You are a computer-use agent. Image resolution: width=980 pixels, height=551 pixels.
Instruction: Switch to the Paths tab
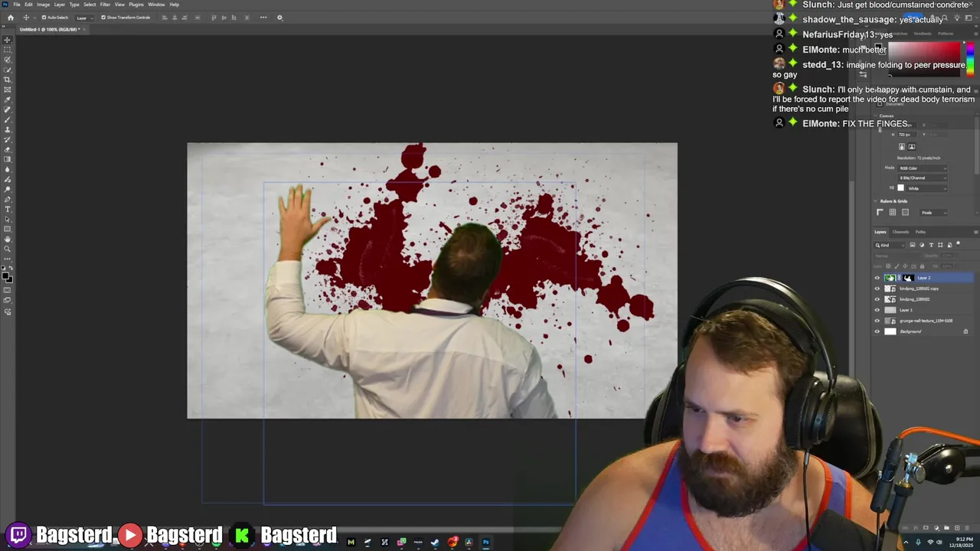pos(920,232)
